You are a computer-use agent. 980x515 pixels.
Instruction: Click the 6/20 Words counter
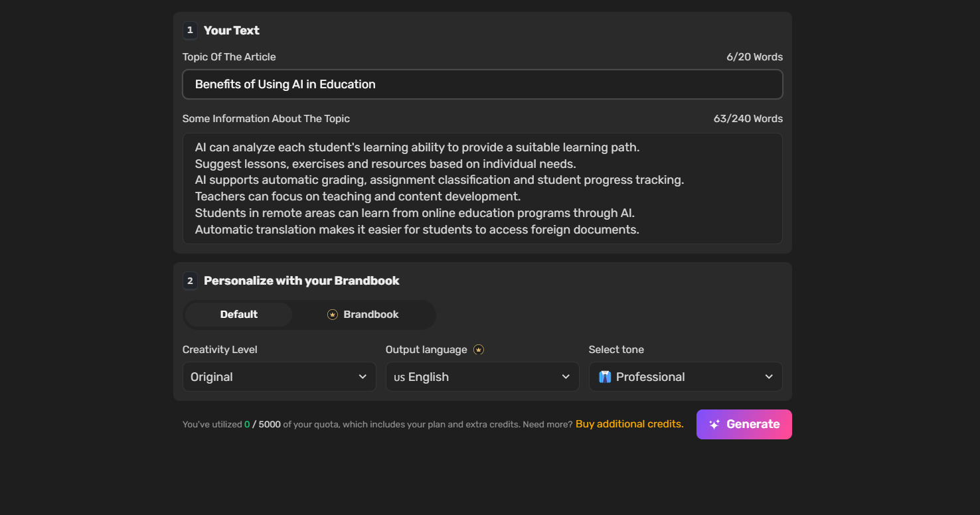pos(755,57)
